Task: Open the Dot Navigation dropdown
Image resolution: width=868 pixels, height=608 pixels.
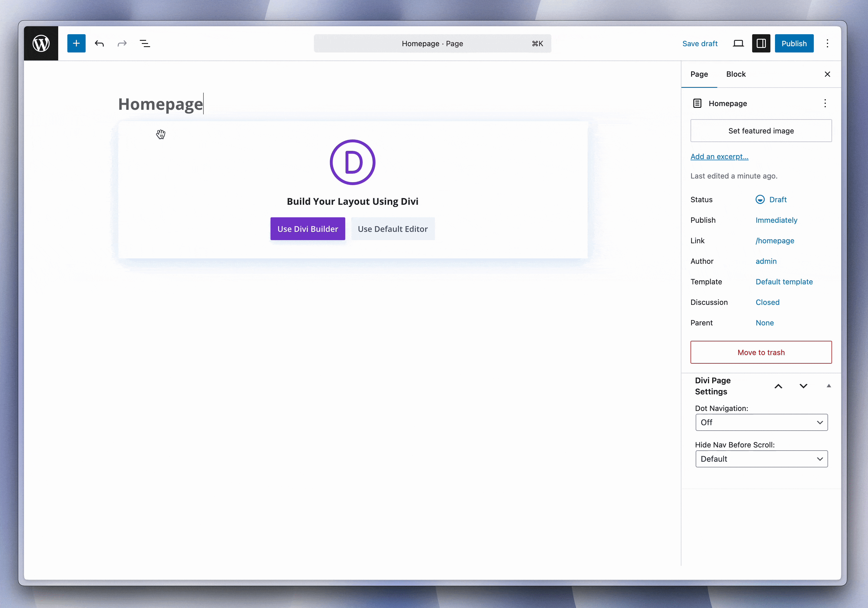Action: [761, 422]
